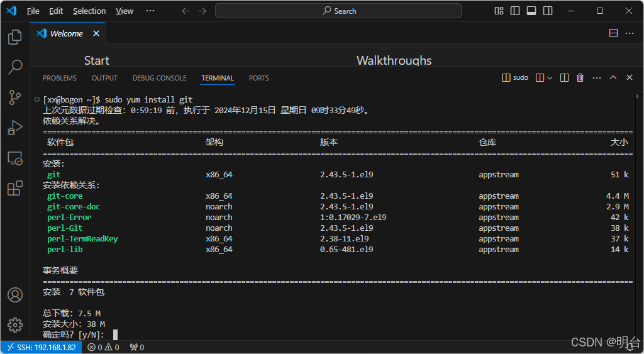Image resolution: width=644 pixels, height=354 pixels.
Task: Click the '4.4 M' size value
Action: click(x=618, y=196)
